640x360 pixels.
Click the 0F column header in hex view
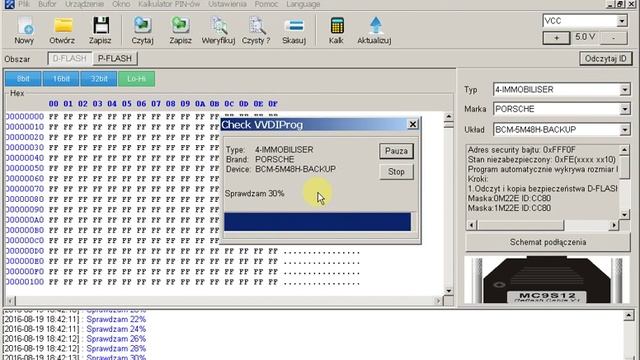[273, 104]
